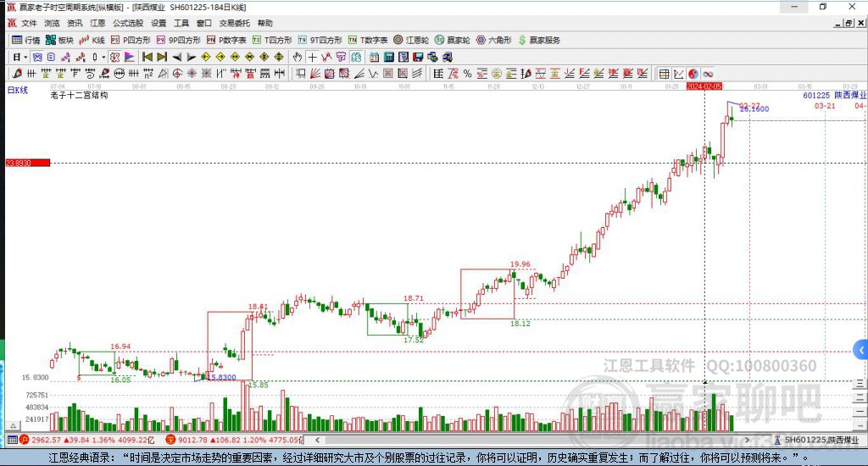868x466 pixels.
Task: Toggle the yin-yang toolbar button
Action: [x=693, y=74]
